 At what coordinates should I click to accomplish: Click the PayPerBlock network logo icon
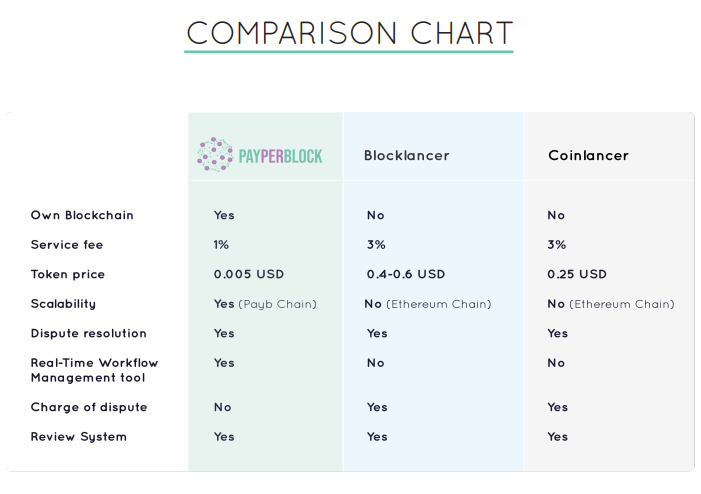[x=214, y=155]
